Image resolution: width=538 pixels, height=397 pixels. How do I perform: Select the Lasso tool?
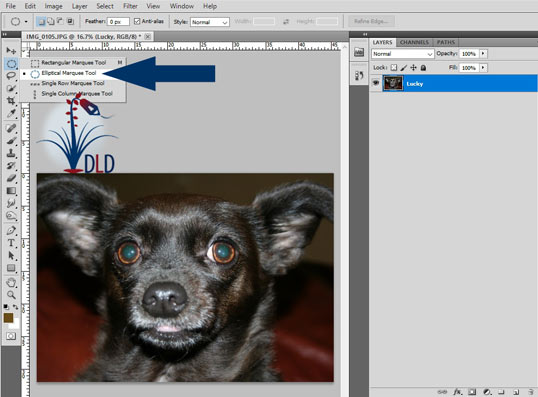(x=11, y=76)
